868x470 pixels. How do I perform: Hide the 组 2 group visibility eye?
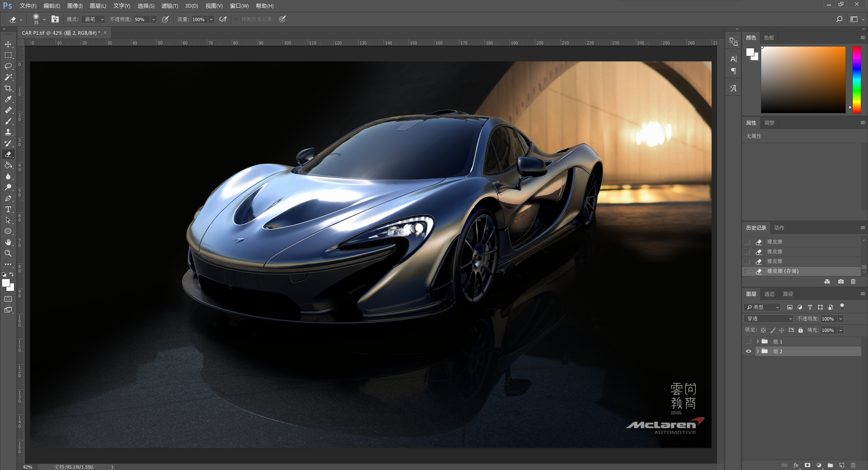pyautogui.click(x=748, y=351)
